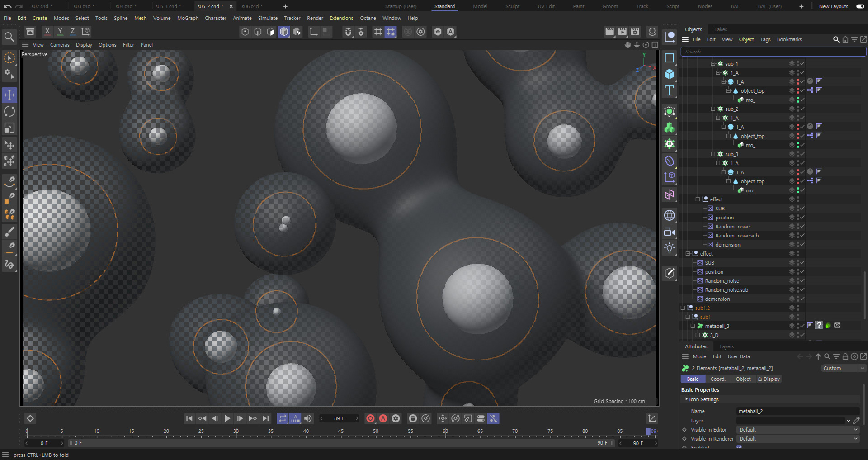Toggle enable checkmark for metaball_3

pos(802,326)
